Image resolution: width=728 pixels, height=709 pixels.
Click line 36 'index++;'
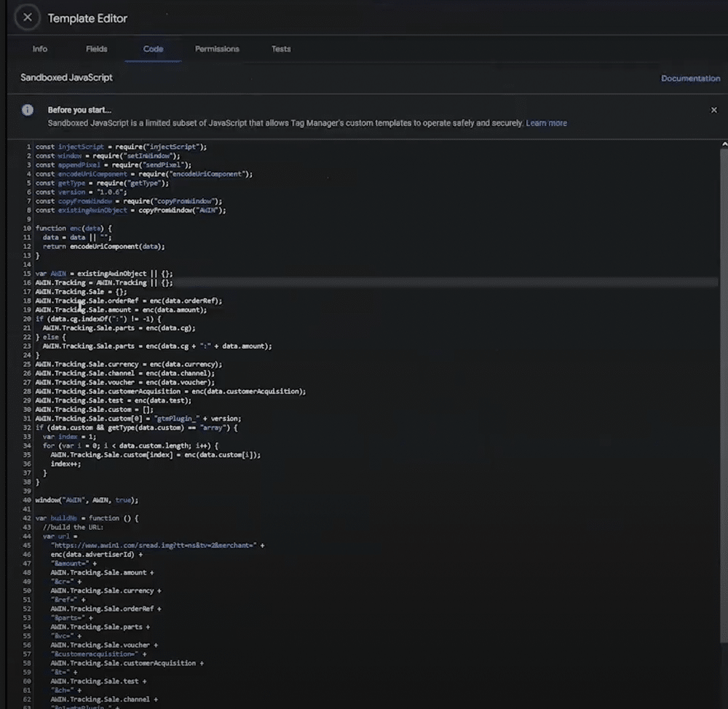[66, 464]
